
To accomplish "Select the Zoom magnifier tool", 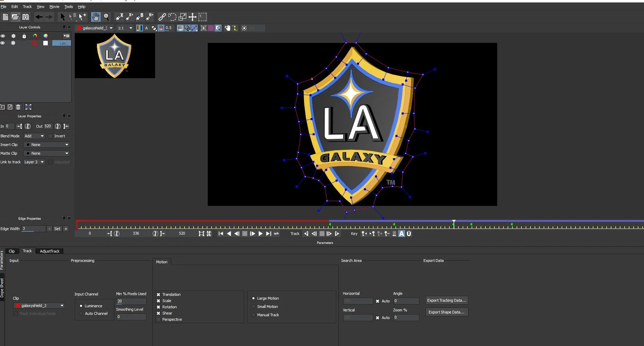I will (x=106, y=17).
